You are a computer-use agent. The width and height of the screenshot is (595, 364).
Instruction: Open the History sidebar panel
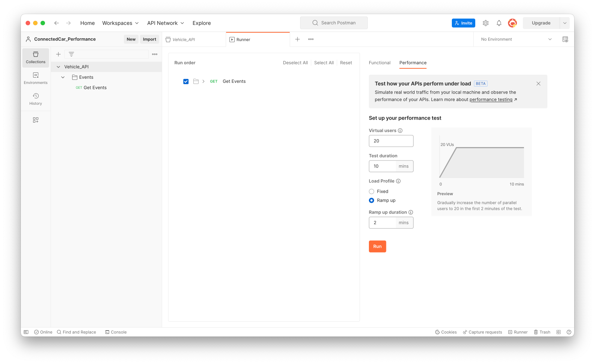[x=36, y=99]
